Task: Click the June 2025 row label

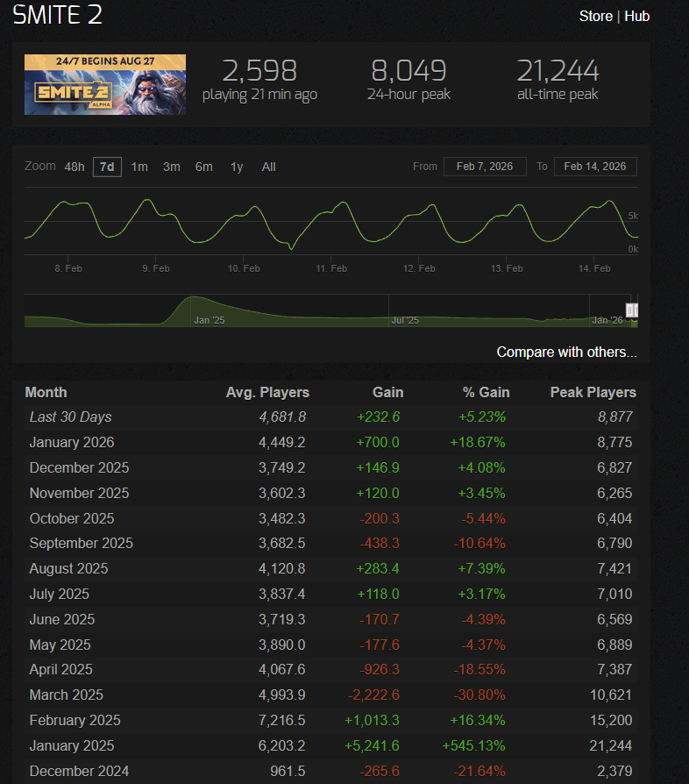Action: pyautogui.click(x=62, y=619)
